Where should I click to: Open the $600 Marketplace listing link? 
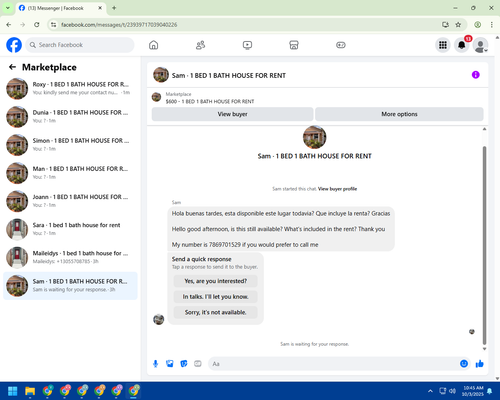210,101
